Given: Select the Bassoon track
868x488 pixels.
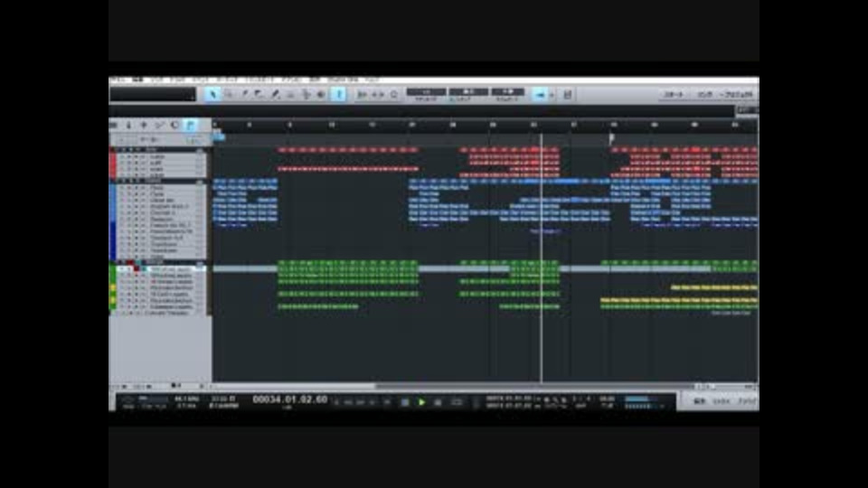Looking at the screenshot, I should point(161,219).
